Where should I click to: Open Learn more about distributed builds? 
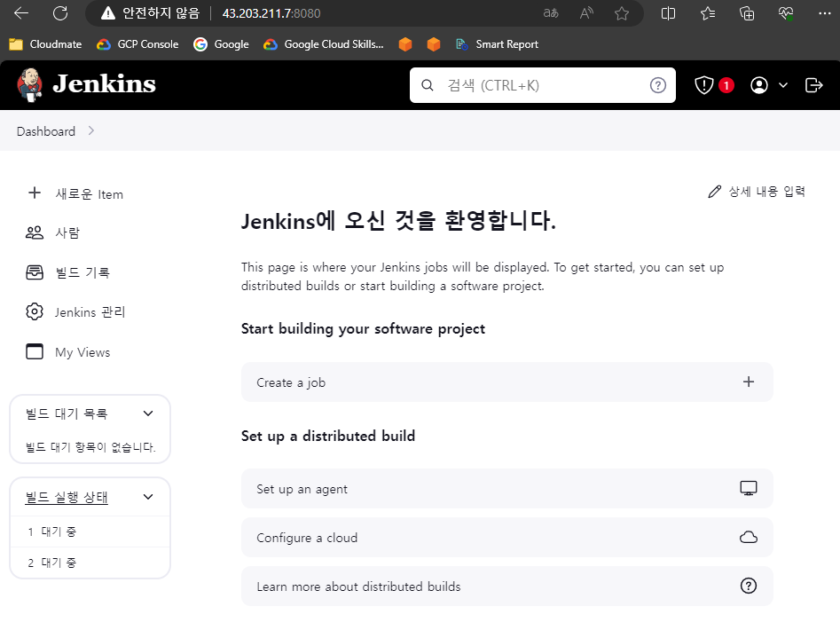click(506, 587)
